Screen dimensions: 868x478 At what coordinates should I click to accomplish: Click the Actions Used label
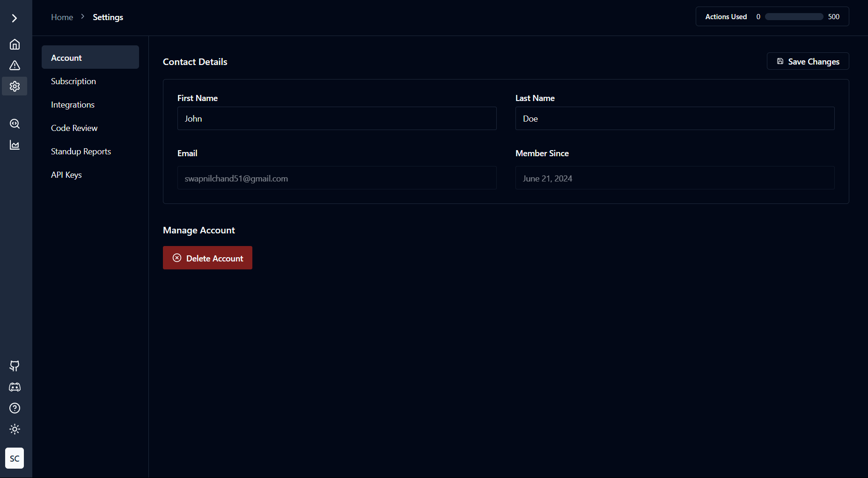coord(726,17)
